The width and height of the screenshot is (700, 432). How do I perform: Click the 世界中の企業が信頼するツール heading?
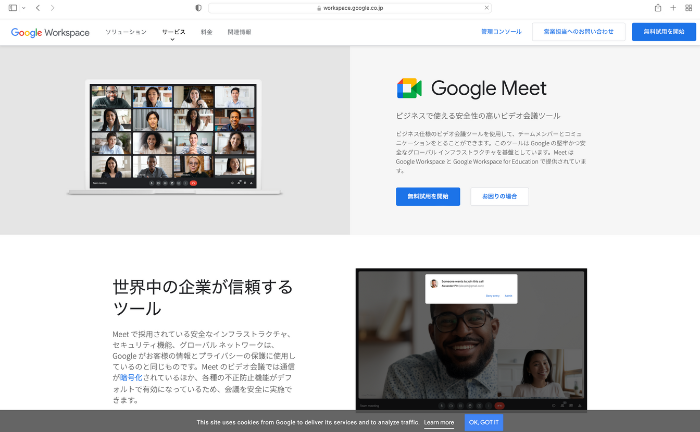(203, 298)
